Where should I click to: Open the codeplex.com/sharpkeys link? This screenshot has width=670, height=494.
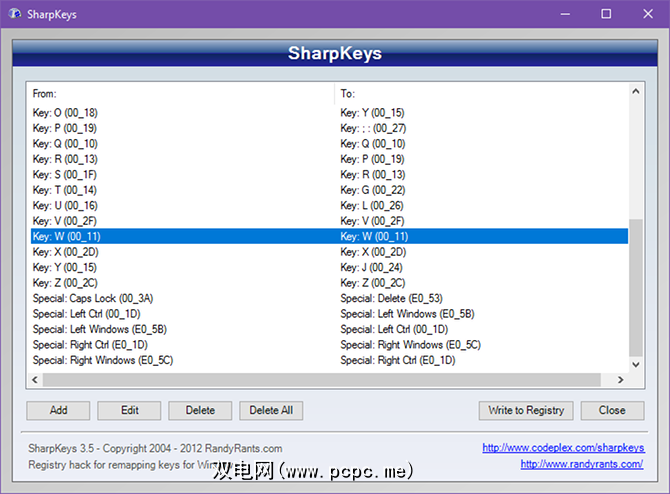pyautogui.click(x=563, y=447)
